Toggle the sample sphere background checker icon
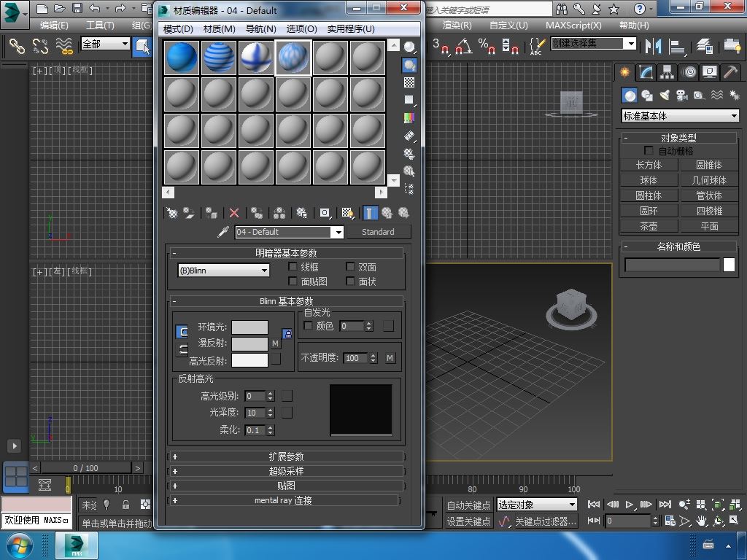The image size is (747, 560). pyautogui.click(x=409, y=83)
